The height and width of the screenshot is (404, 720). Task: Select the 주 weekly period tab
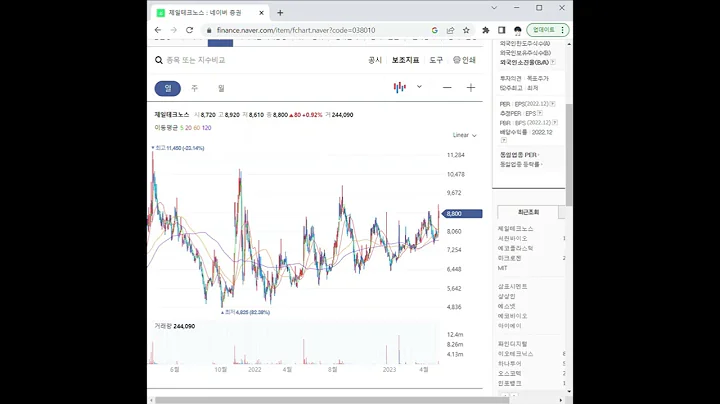point(194,88)
